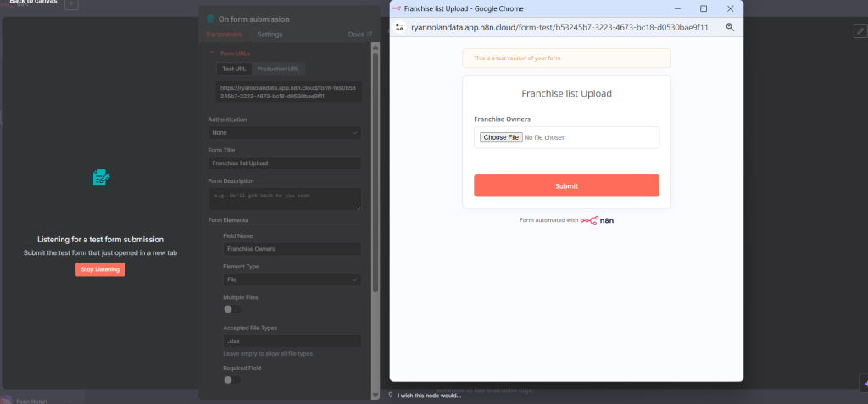Click the Field Name input with Franchise Owners
The image size is (868, 404).
[292, 249]
